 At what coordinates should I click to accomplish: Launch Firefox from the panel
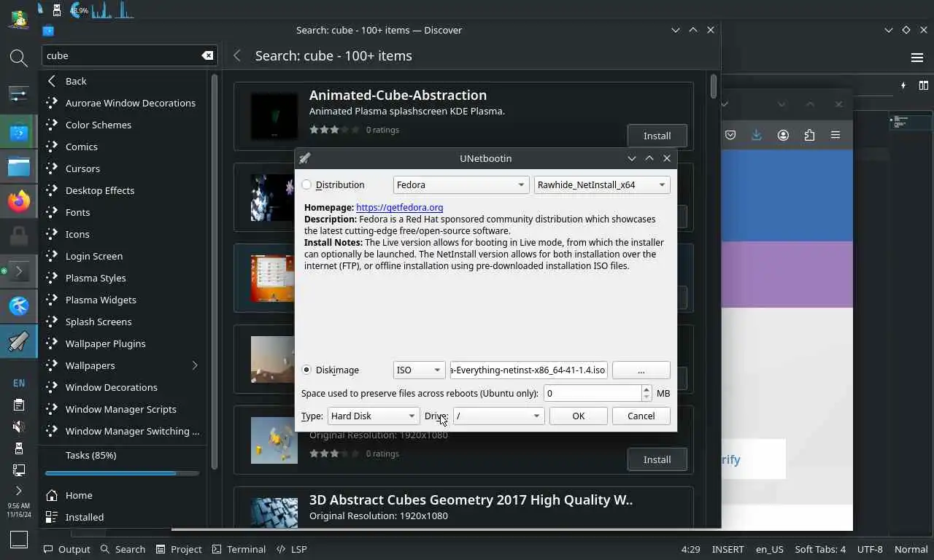click(x=19, y=201)
